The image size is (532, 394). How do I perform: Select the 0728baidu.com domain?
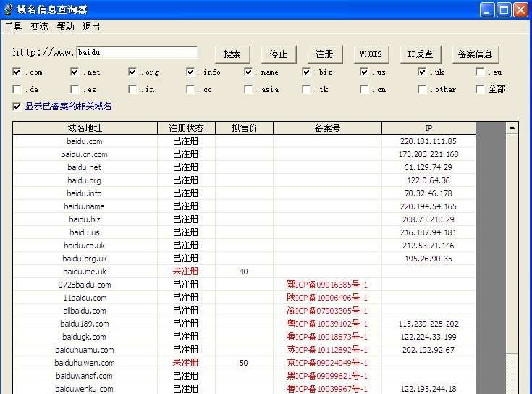85,285
